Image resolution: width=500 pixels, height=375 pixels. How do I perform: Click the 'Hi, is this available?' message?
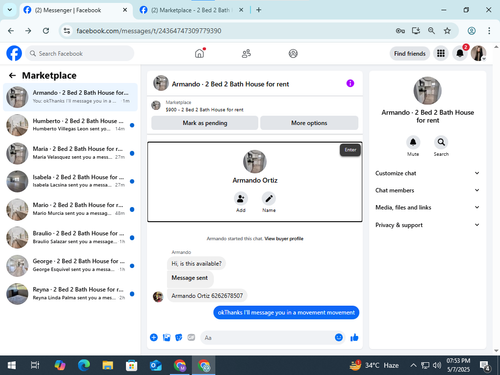coord(196,263)
